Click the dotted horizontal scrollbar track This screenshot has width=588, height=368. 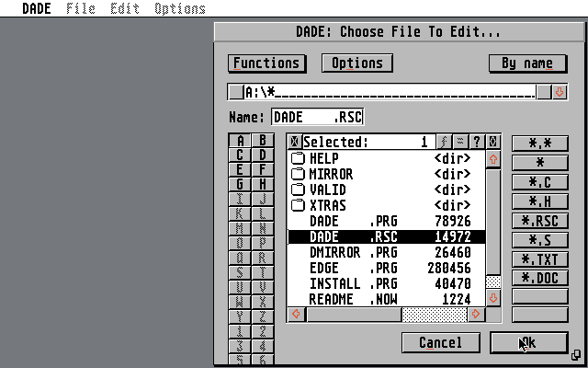pyautogui.click(x=435, y=314)
